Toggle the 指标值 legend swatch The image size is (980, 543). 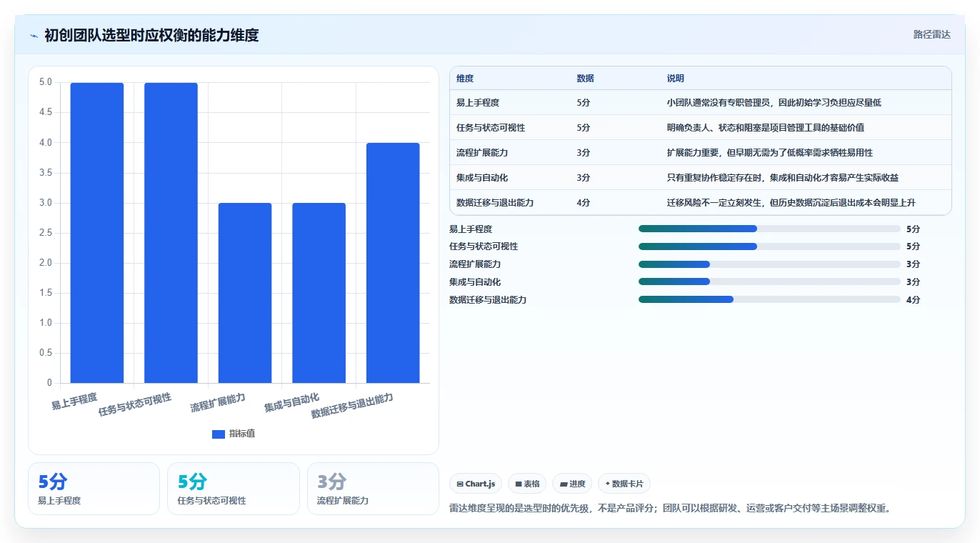click(219, 434)
